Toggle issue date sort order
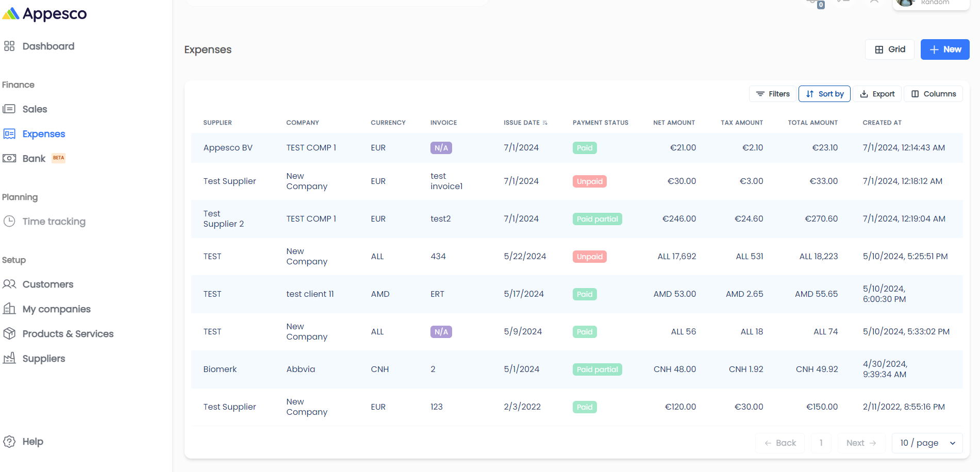 (545, 123)
